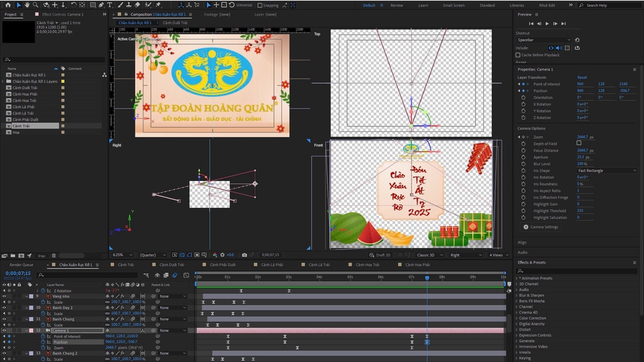Select the Hand tool
This screenshot has height=362, width=644.
point(27,5)
